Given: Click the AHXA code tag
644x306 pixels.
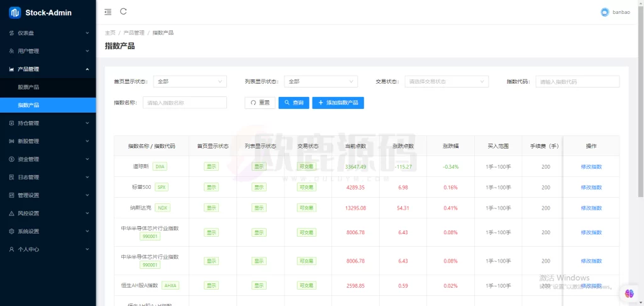Looking at the screenshot, I should [170, 285].
